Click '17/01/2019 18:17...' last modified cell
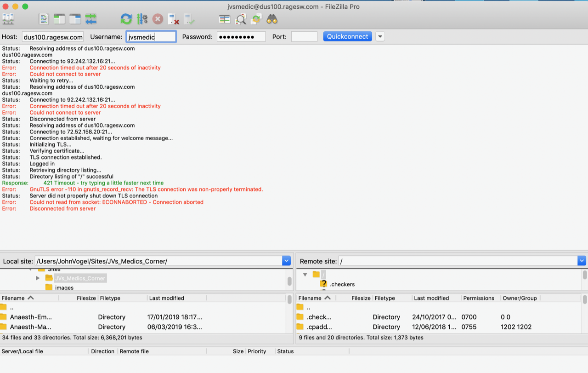The image size is (588, 373). point(175,317)
